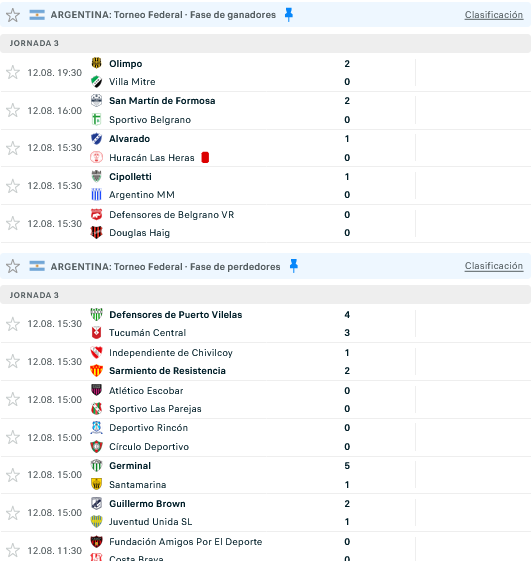Favorite the Olimpo vs Villa Mitre match
The image size is (531, 561).
(x=13, y=72)
